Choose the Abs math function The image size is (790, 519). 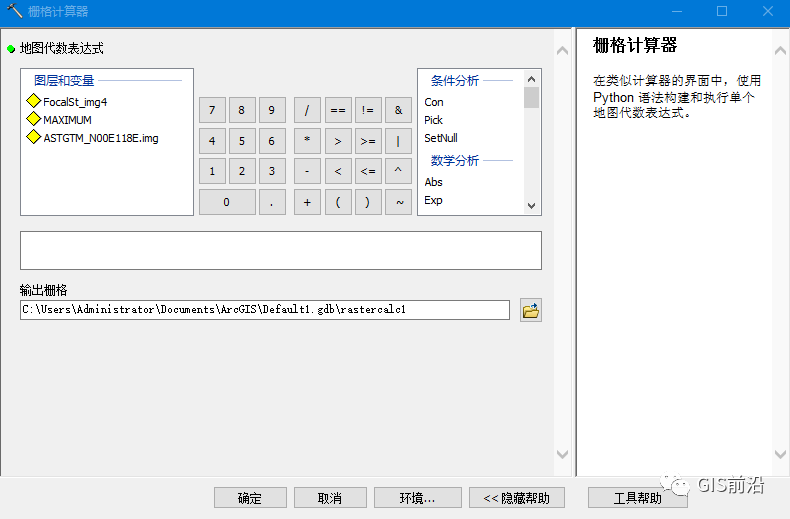433,182
